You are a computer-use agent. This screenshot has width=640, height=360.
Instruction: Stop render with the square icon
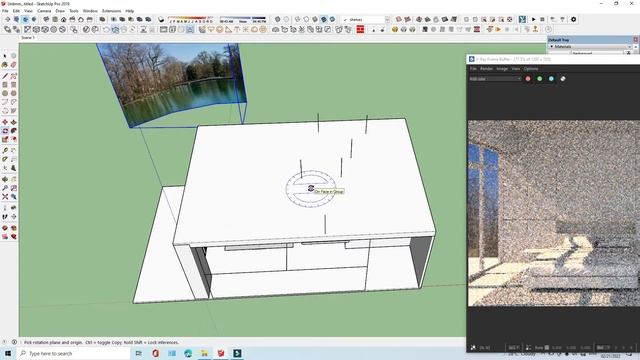click(542, 19)
